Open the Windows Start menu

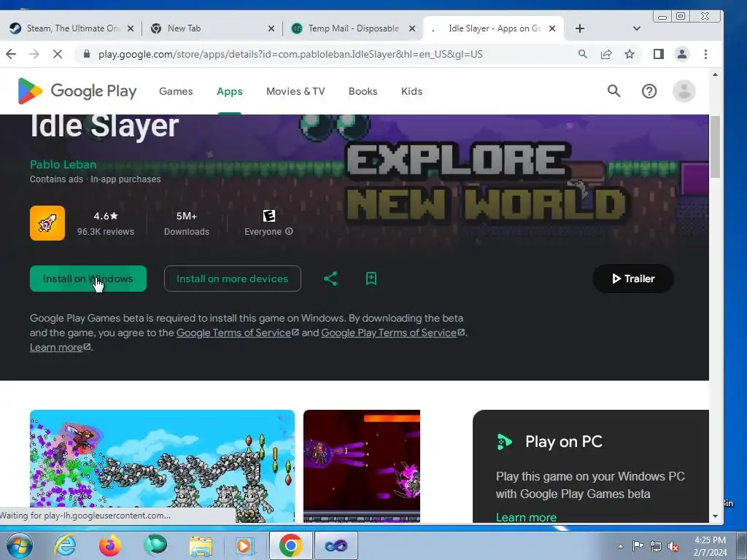(x=19, y=545)
